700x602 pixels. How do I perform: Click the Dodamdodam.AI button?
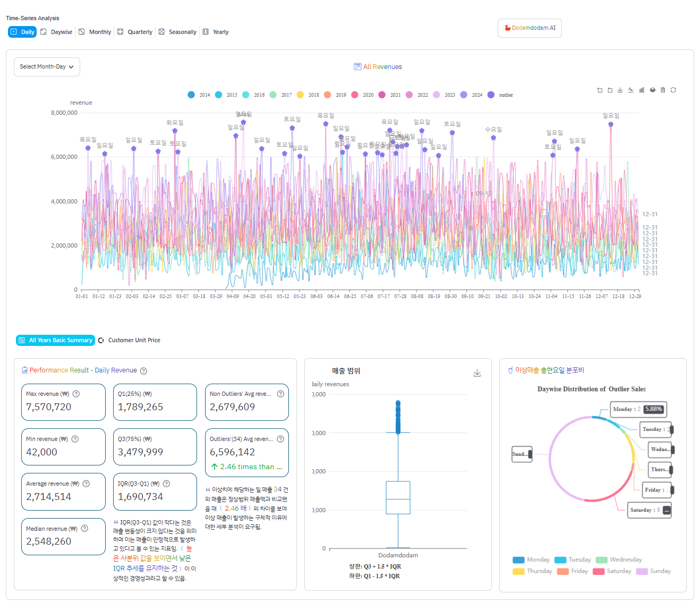click(530, 28)
